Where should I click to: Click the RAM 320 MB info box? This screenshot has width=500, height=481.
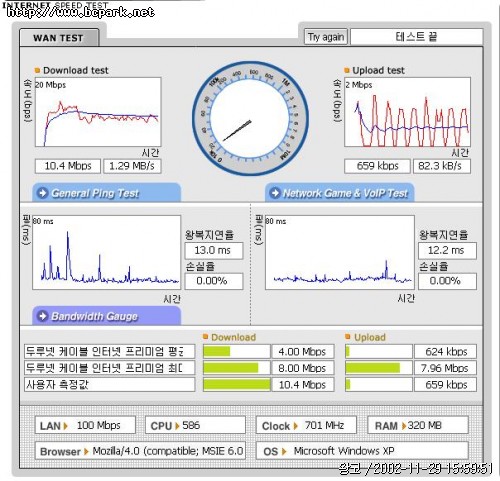click(x=418, y=425)
